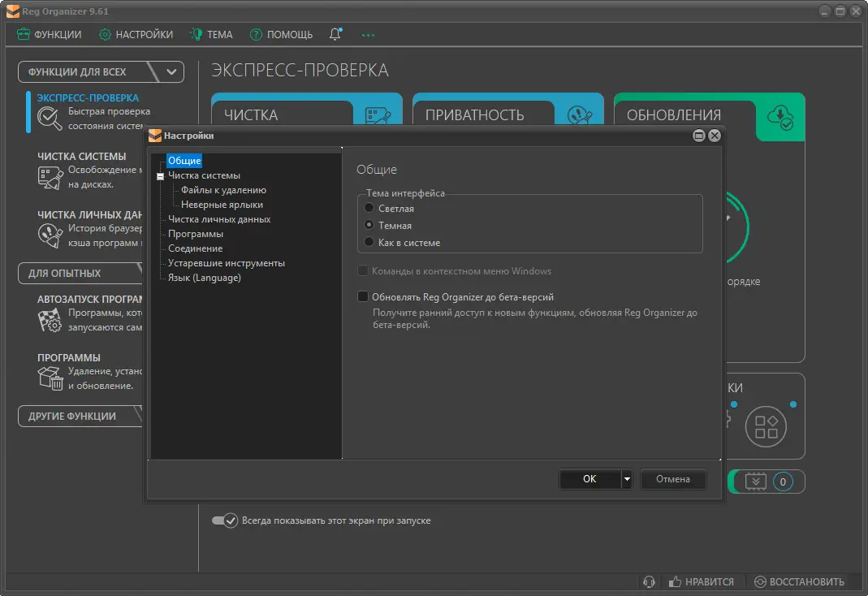Choose the Как в системе radio button
868x596 pixels.
point(369,242)
